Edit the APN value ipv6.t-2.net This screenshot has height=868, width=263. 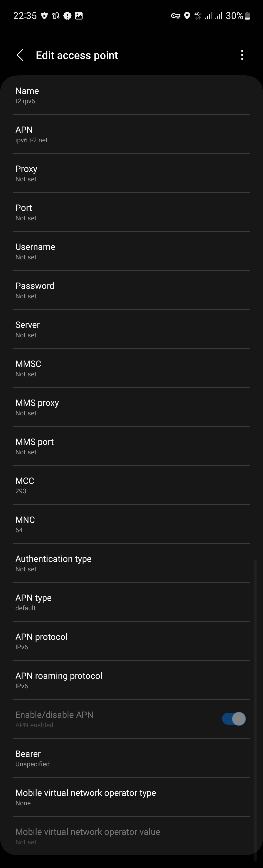[131, 135]
